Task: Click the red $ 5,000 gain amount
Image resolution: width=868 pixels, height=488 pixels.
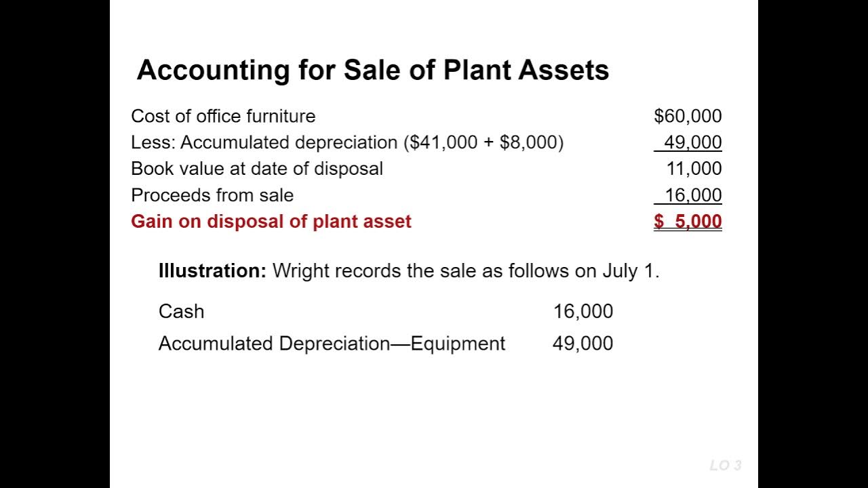Action: point(688,222)
